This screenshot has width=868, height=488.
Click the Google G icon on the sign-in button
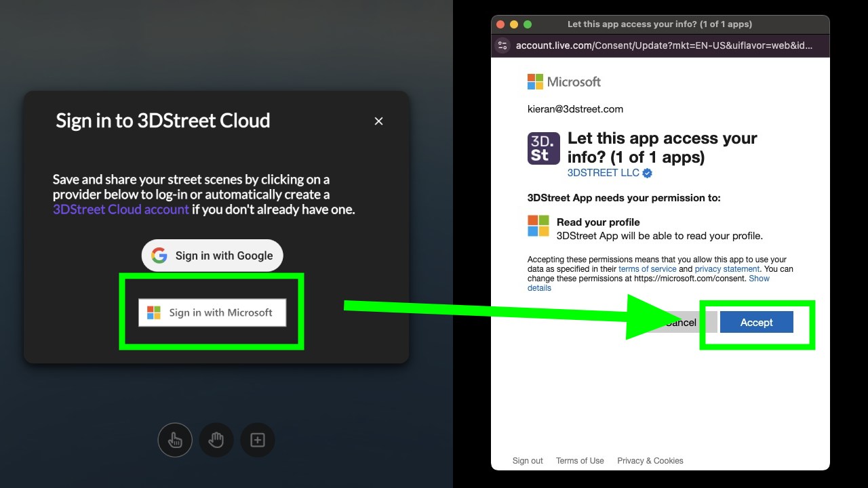159,256
